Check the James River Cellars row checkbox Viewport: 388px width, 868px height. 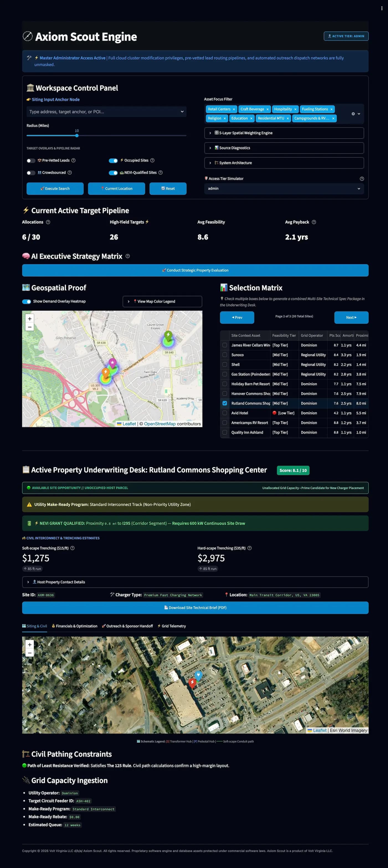coord(225,345)
